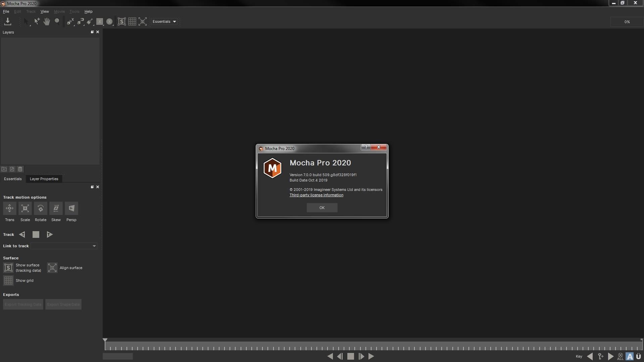The height and width of the screenshot is (362, 644).
Task: Click delete ALL keyframes icon
Action: pyautogui.click(x=620, y=356)
